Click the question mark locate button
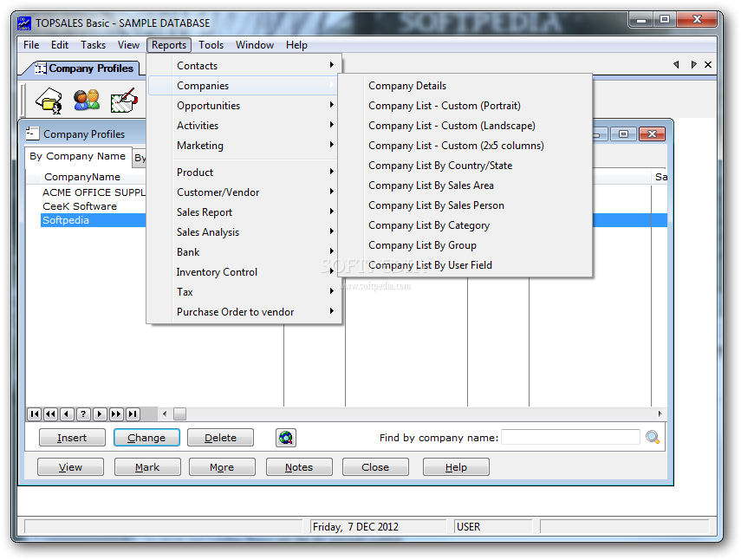This screenshot has height=560, width=741. 83,414
